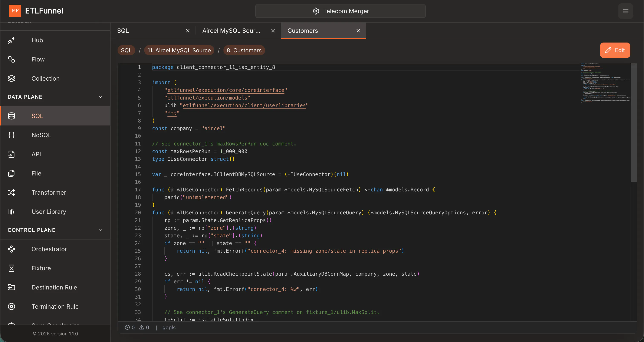
Task: Click the SQL breadcrumb chip
Action: coord(126,50)
